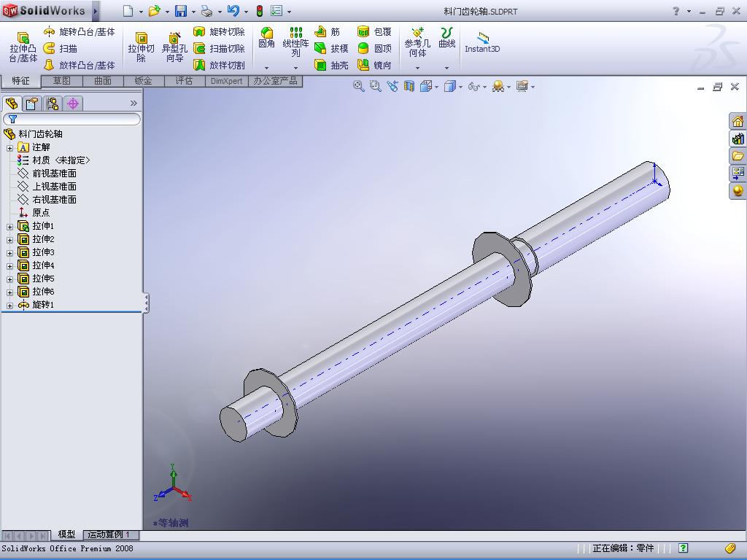The width and height of the screenshot is (747, 560).
Task: Switch to the Sheet Metal (钣金) tab
Action: pos(144,81)
